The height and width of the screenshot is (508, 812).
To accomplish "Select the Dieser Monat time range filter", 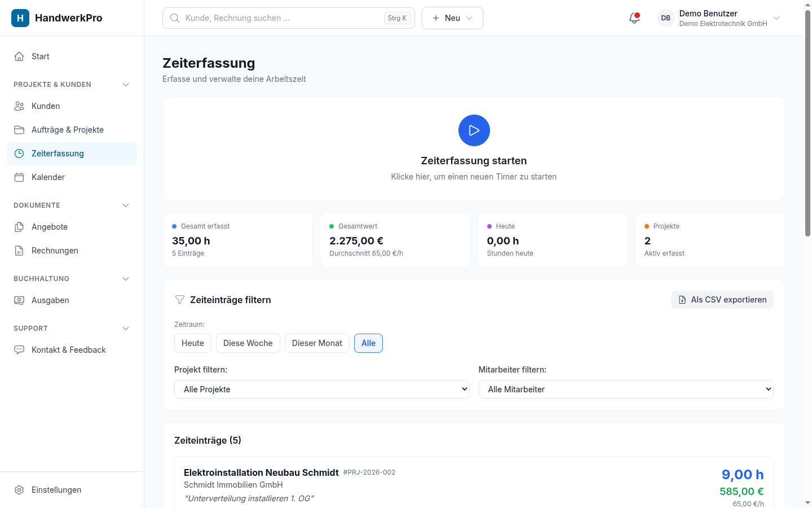I will pos(317,343).
